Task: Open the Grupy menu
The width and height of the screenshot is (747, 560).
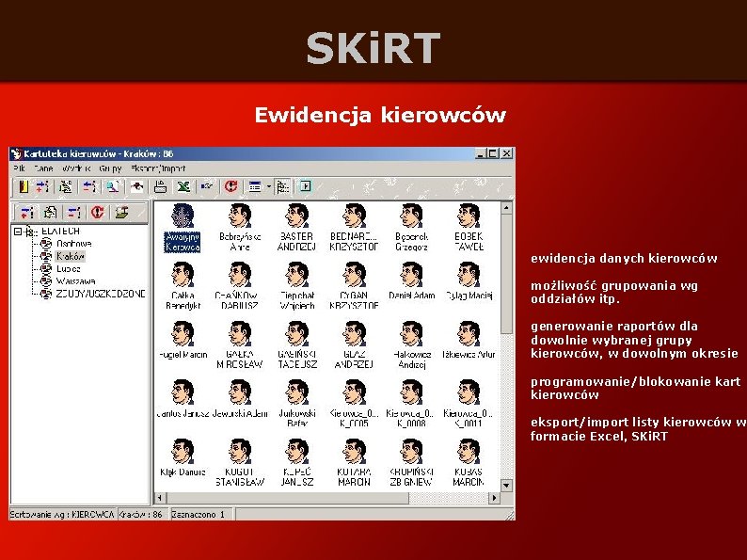Action: click(110, 168)
